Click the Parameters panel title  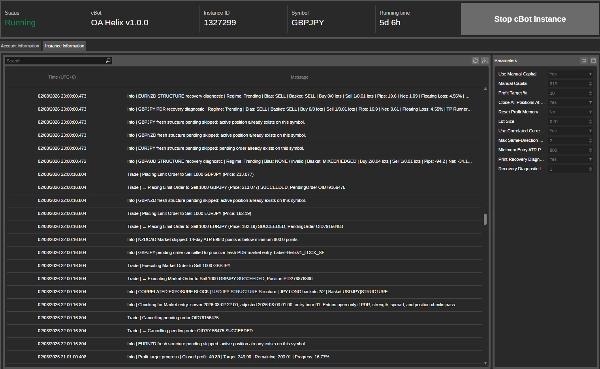pos(505,60)
